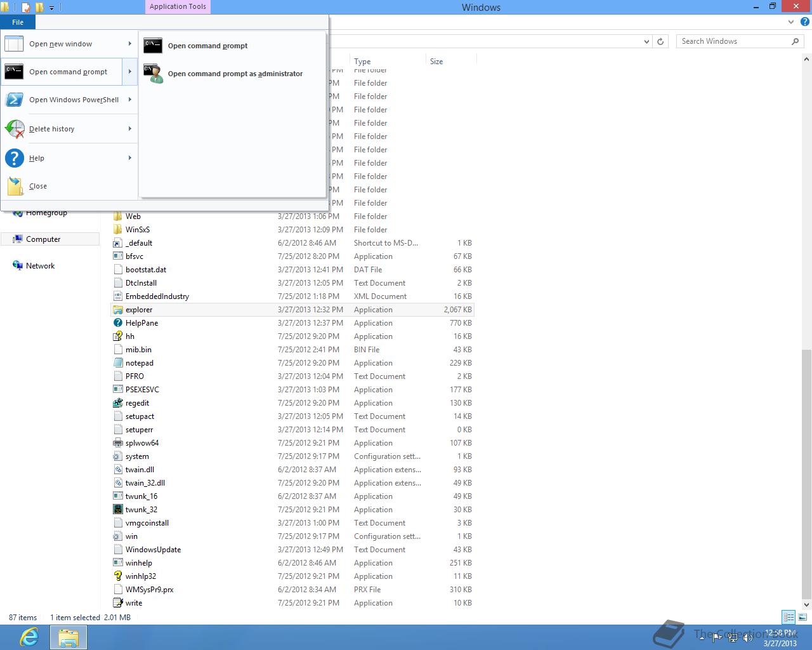
Task: Click the PowerShell icon in File menu
Action: tap(14, 100)
